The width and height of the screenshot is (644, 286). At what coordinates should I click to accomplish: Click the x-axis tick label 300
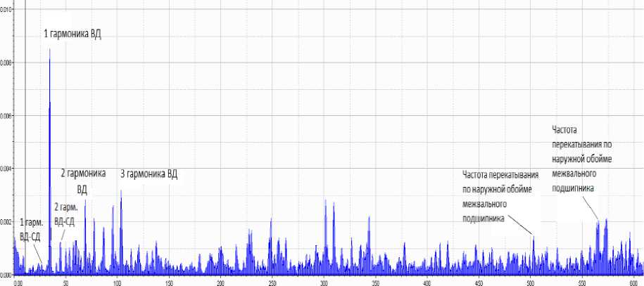tap(324, 282)
